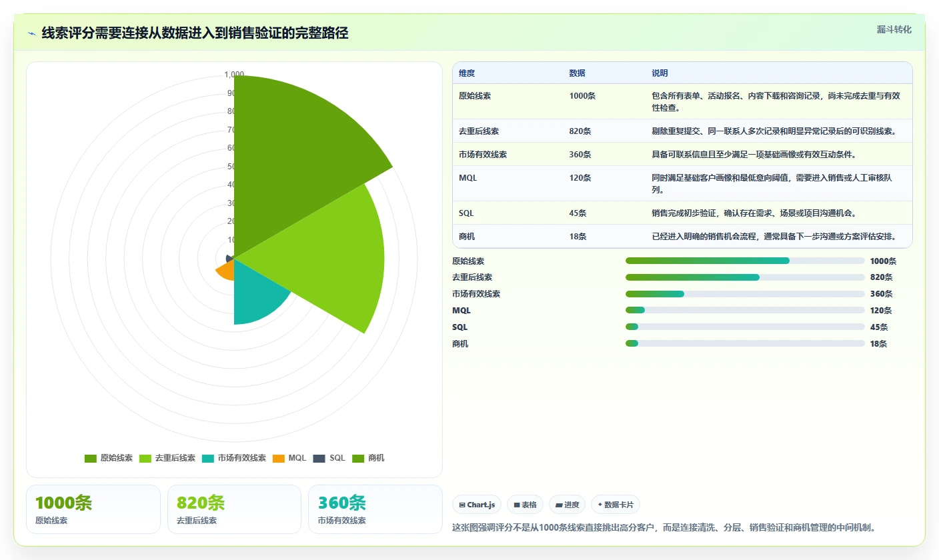939x560 pixels.
Task: Click the 45条 value in the table
Action: (x=578, y=213)
